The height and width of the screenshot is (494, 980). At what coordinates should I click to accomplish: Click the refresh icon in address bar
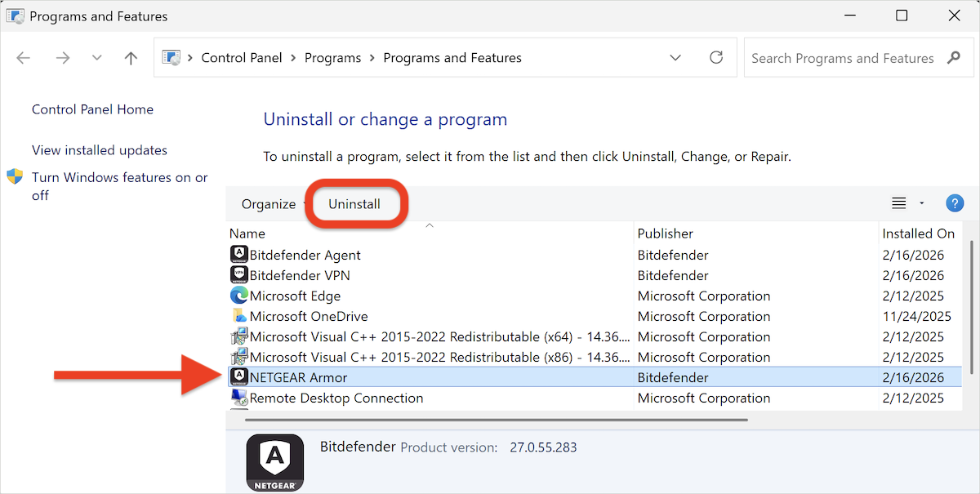tap(716, 57)
